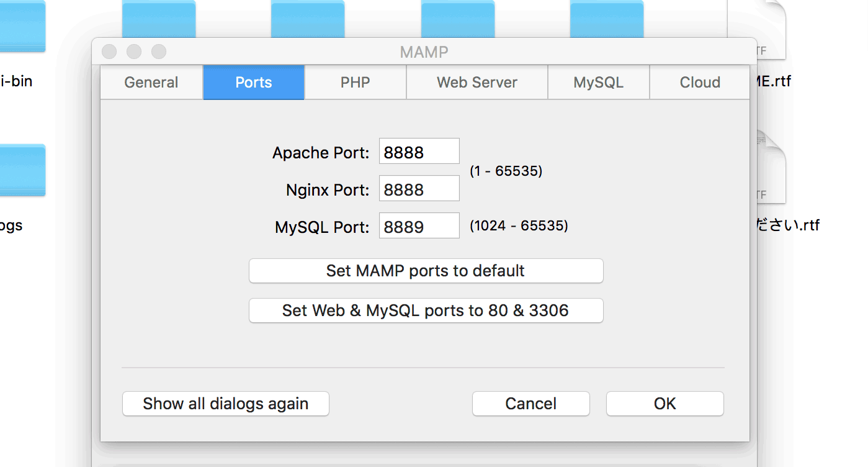The width and height of the screenshot is (868, 467).
Task: Switch to the Cloud tab
Action: tap(700, 83)
